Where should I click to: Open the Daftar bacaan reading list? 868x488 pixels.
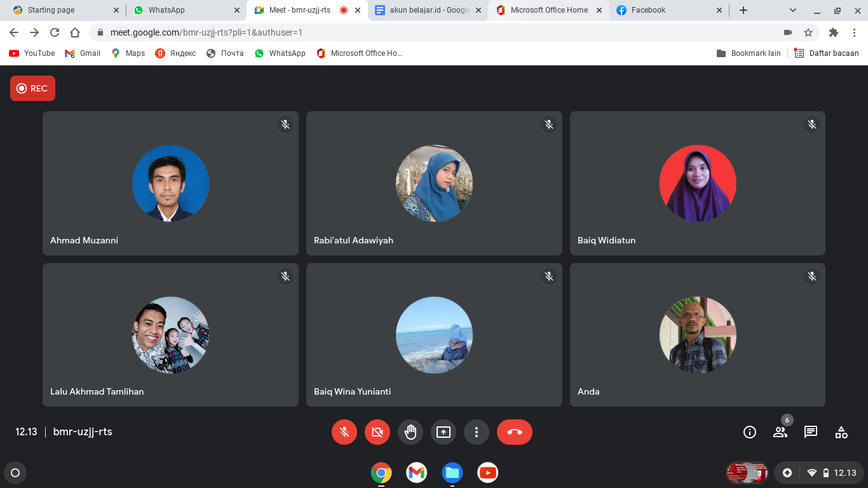point(827,53)
